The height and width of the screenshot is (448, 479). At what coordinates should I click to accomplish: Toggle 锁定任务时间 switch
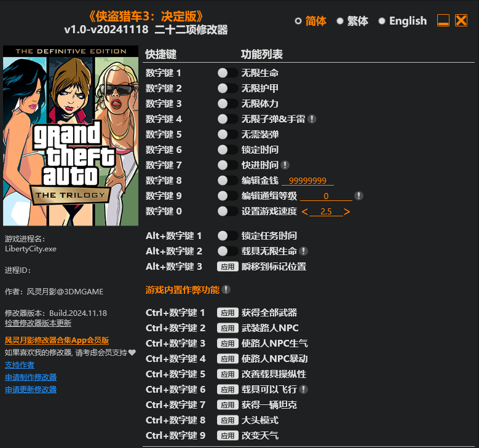pyautogui.click(x=228, y=236)
